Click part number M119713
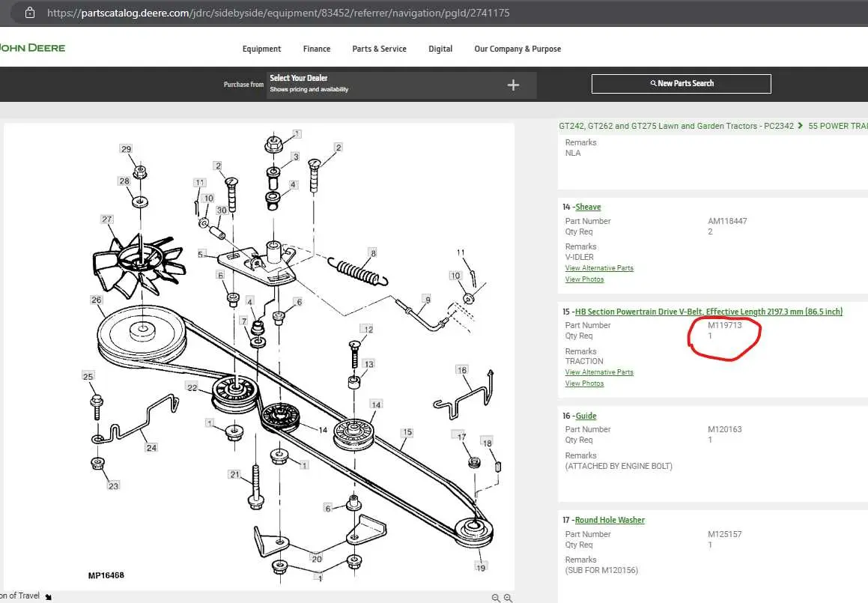The width and height of the screenshot is (868, 603). click(724, 325)
